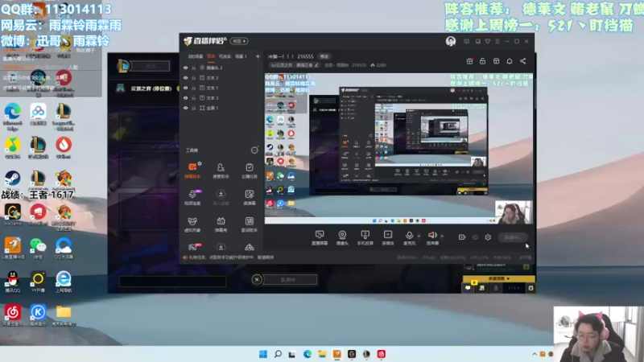Expand the microphone device dropdown arrow

[419, 236]
